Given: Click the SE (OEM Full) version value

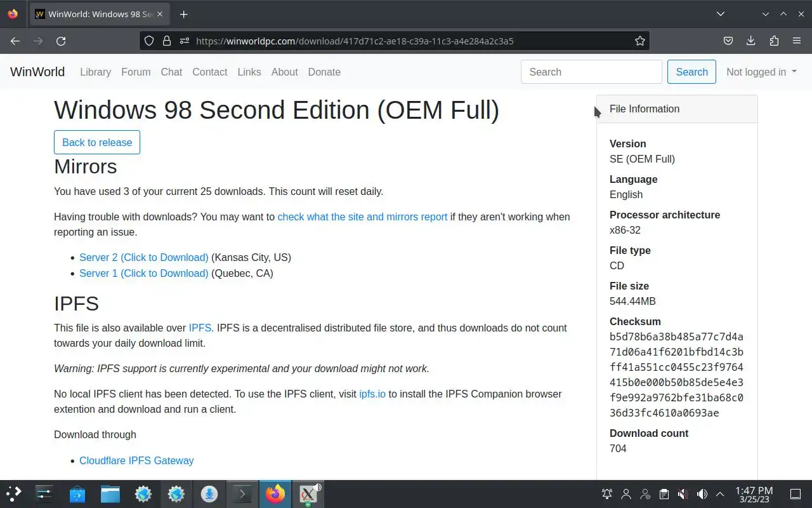Looking at the screenshot, I should (642, 159).
